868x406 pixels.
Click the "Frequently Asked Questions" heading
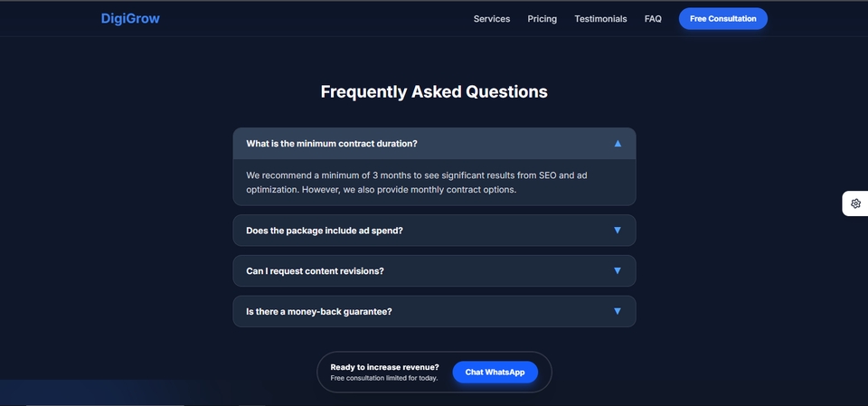pyautogui.click(x=434, y=91)
